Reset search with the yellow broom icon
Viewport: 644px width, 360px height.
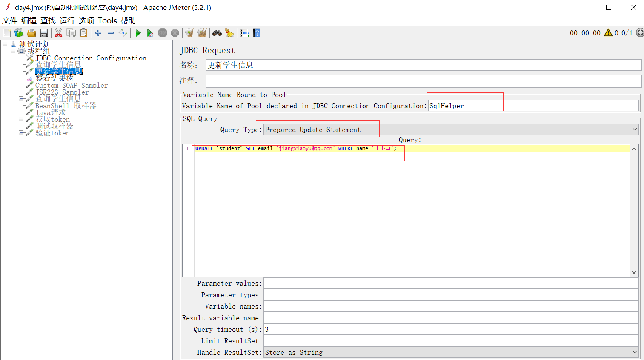pos(229,33)
